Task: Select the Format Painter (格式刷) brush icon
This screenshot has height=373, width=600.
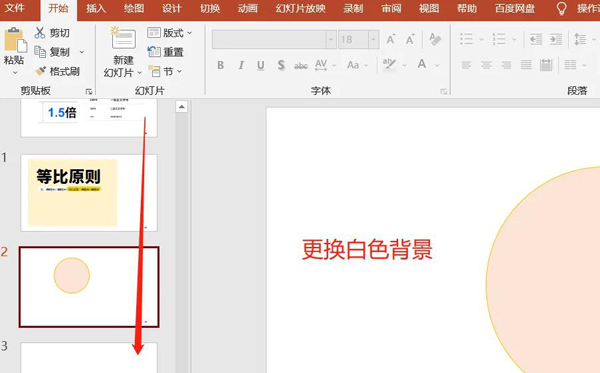Action: 40,71
